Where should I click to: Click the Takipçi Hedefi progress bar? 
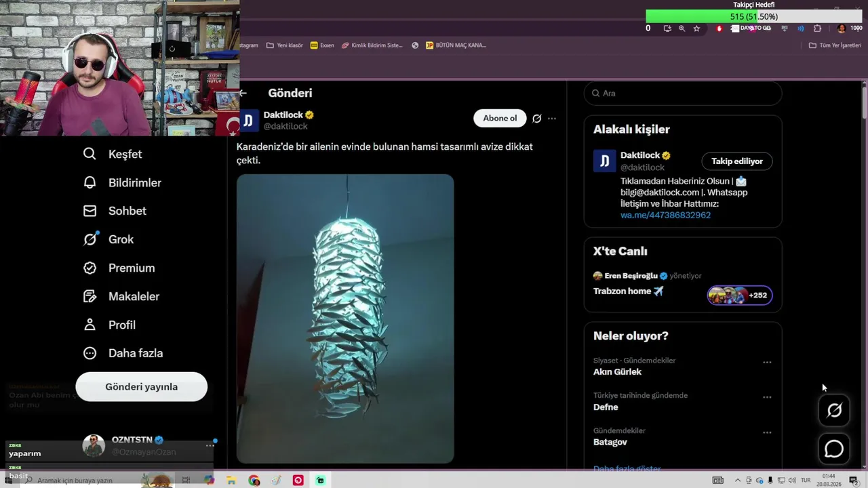754,16
